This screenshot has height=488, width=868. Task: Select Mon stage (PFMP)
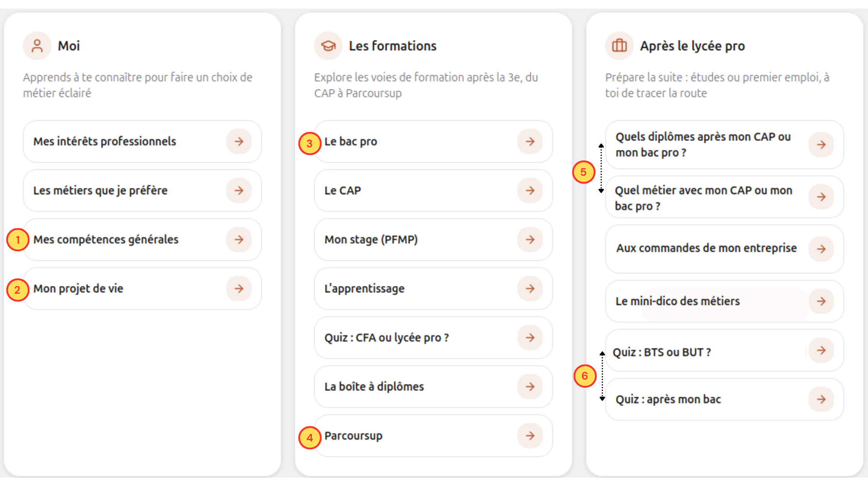[x=434, y=239]
